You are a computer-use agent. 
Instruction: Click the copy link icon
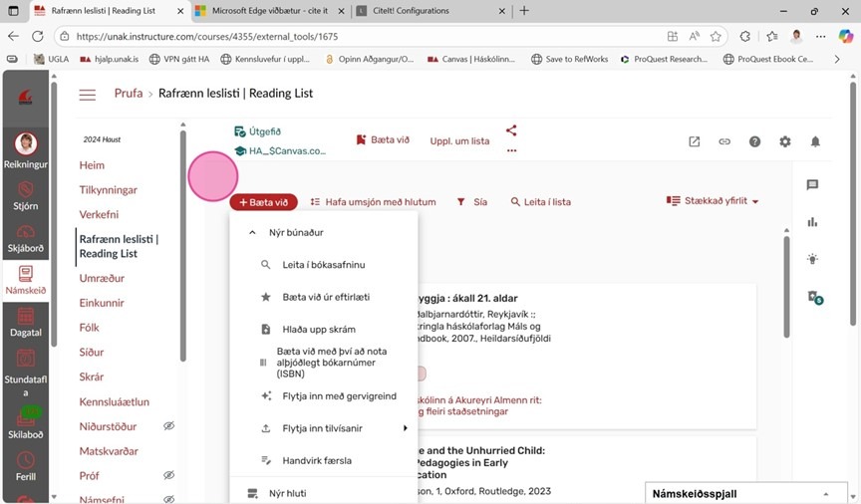[x=724, y=141]
